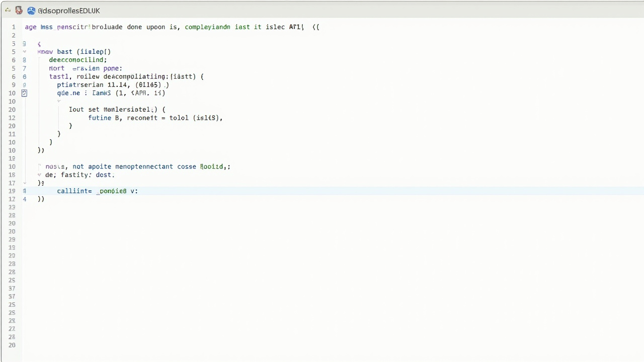Click the 'deacompoliatiing' function name
The height and width of the screenshot is (362, 644).
pyautogui.click(x=136, y=76)
